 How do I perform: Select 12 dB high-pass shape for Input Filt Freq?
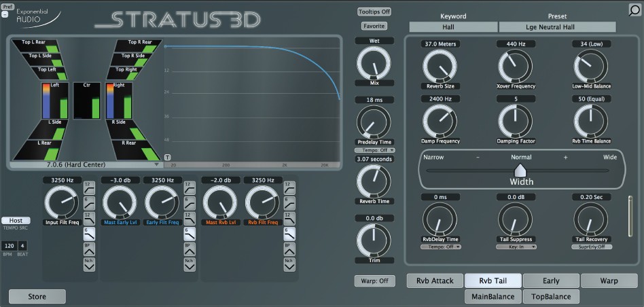click(x=89, y=188)
